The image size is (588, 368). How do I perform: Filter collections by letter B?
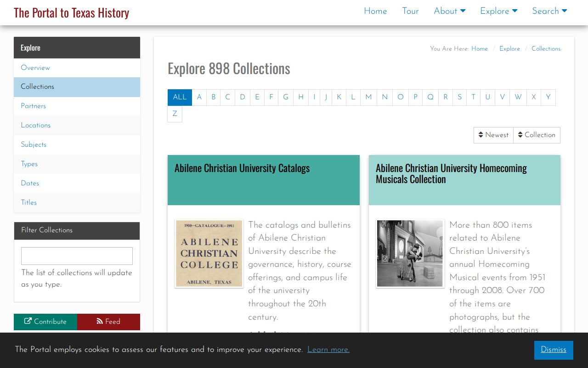click(x=213, y=98)
